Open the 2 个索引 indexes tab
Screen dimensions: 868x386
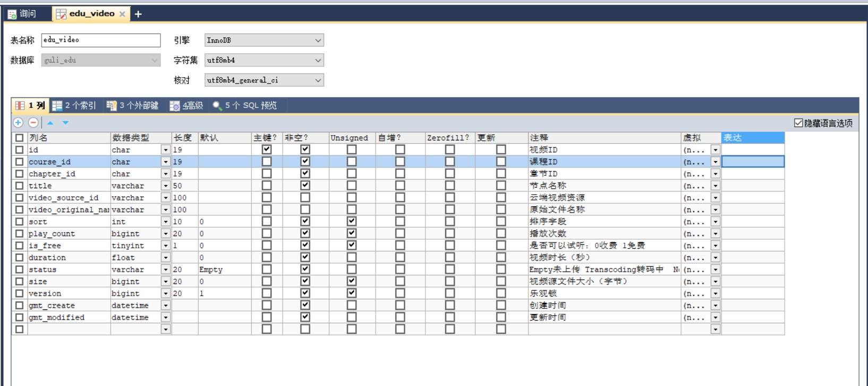74,105
